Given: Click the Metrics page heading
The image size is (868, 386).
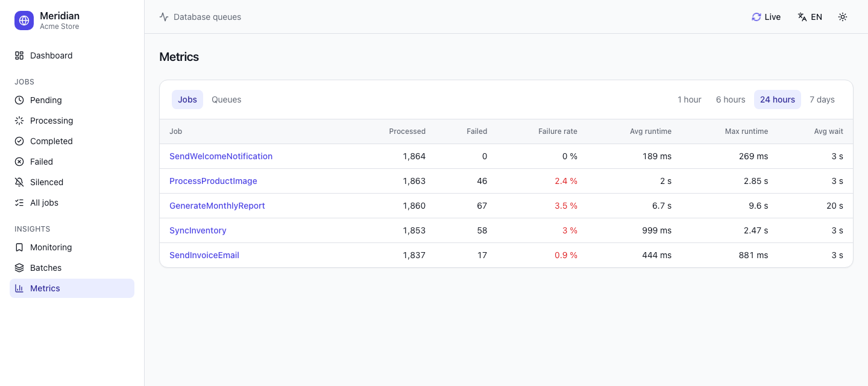Looking at the screenshot, I should pyautogui.click(x=179, y=57).
